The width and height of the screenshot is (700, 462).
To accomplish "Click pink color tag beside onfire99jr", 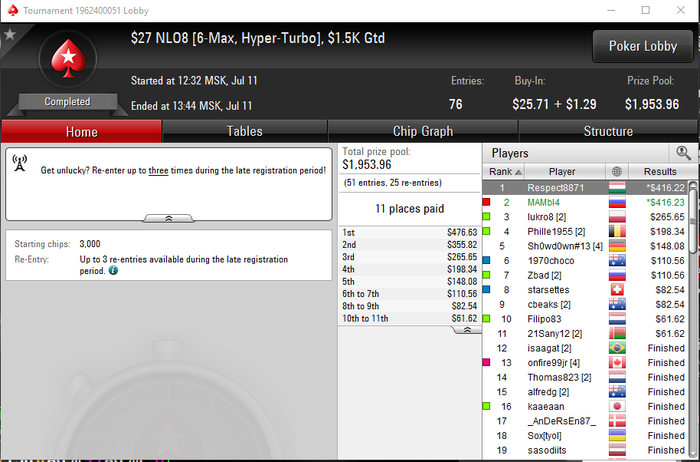I will click(x=487, y=362).
